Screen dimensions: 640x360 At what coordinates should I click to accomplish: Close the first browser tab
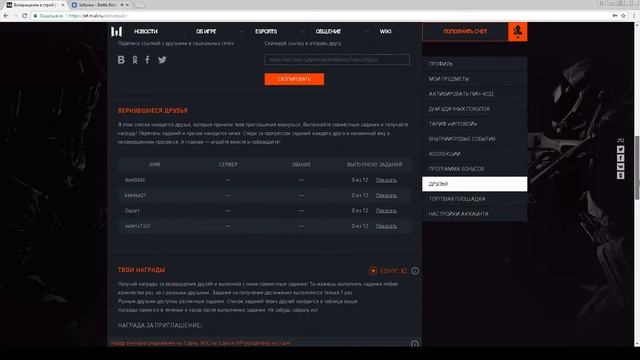[63, 5]
